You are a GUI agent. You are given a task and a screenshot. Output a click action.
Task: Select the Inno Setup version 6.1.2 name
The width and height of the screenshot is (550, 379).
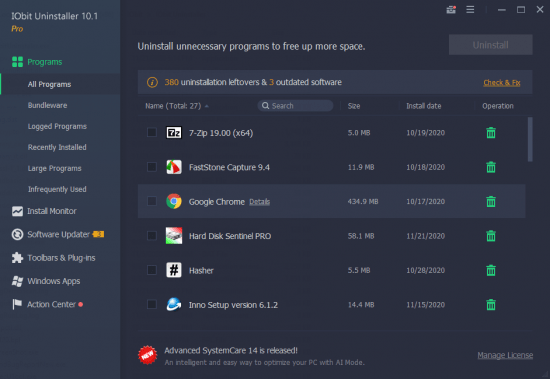tap(233, 305)
